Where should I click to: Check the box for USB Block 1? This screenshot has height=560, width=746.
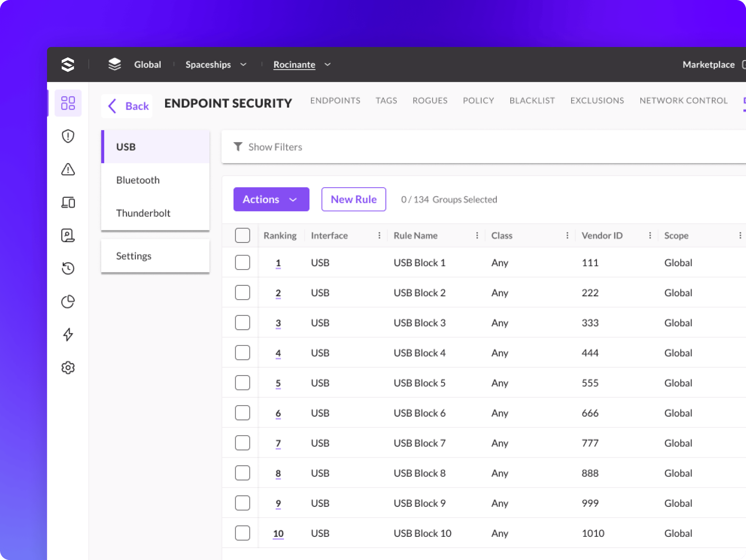pos(242,262)
